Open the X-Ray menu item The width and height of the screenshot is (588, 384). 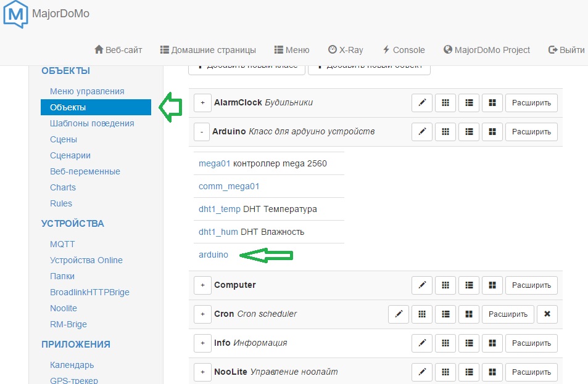pos(346,50)
